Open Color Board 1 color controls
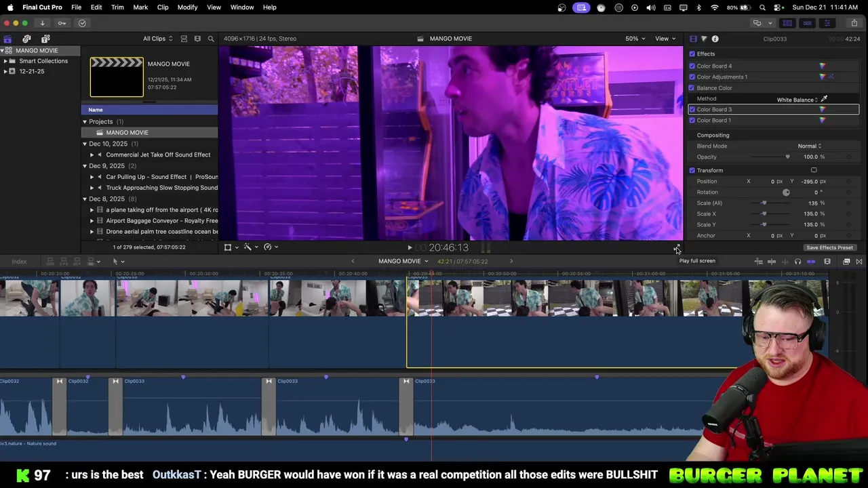 823,120
